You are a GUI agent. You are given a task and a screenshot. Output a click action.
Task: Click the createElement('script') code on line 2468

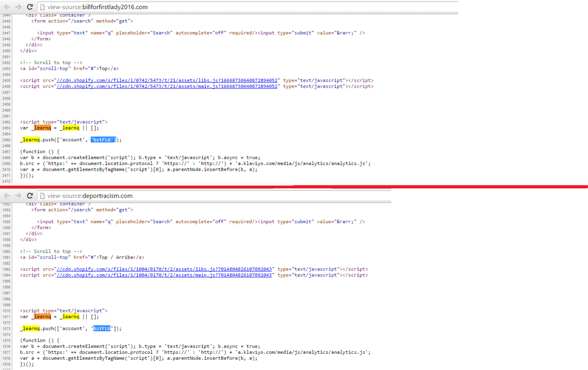pos(140,158)
